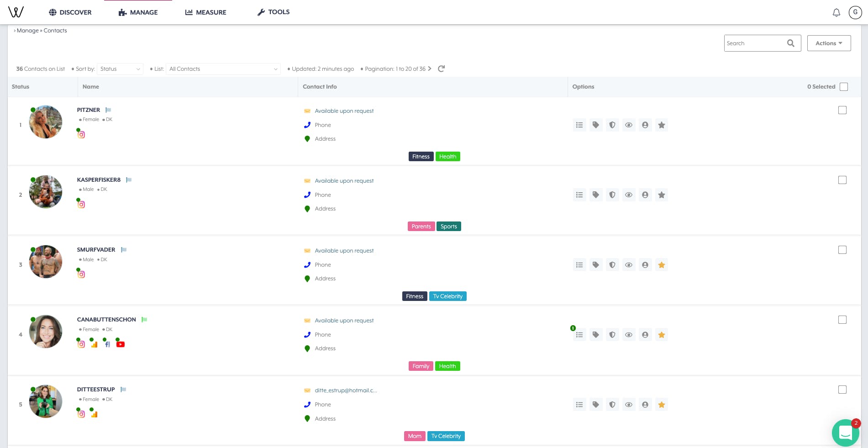Click the refresh contacts list icon

(x=441, y=69)
